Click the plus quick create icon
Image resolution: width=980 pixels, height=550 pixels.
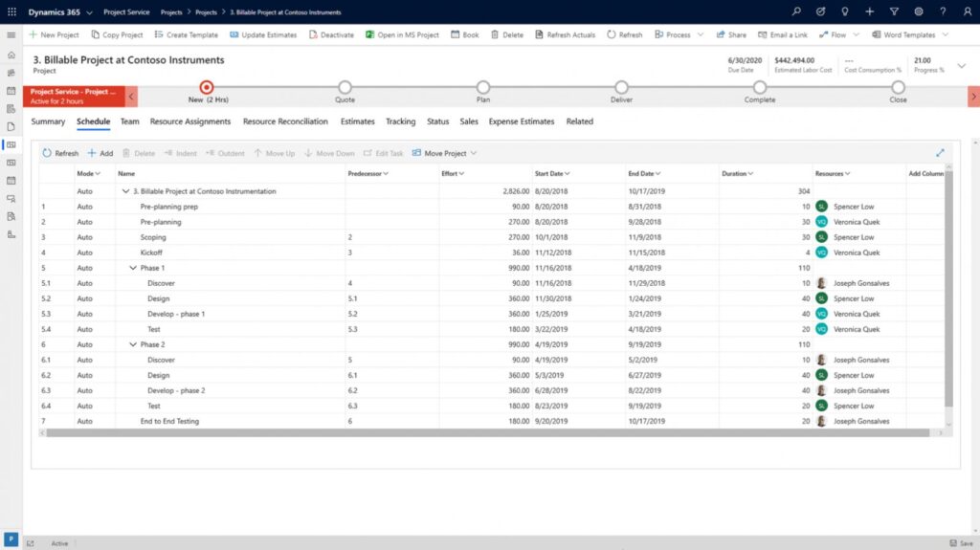click(869, 11)
